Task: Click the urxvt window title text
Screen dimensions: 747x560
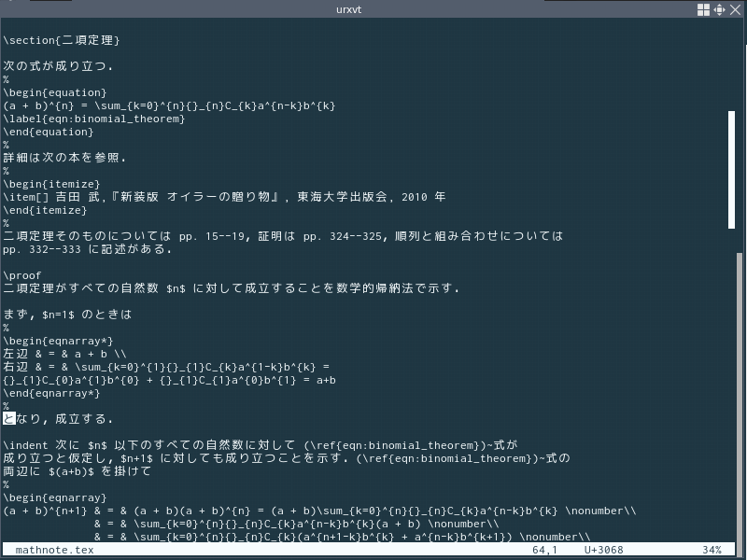Action: click(373, 9)
